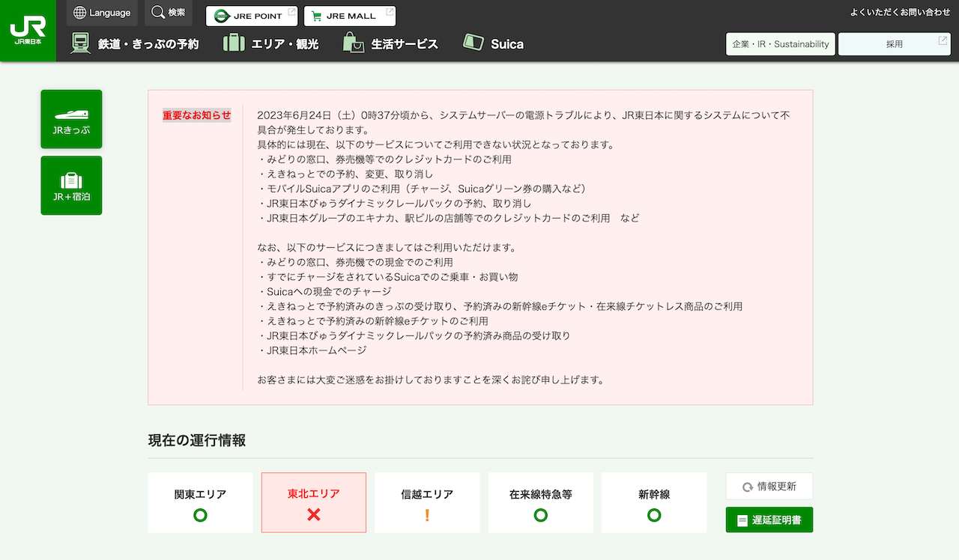Open よくいただくお問い合わせ link
959x560 pixels.
pyautogui.click(x=900, y=12)
